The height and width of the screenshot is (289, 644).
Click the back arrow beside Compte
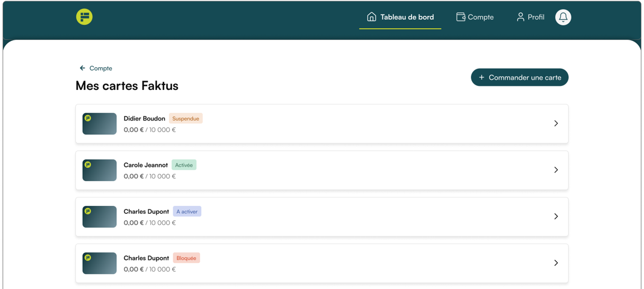tap(83, 68)
